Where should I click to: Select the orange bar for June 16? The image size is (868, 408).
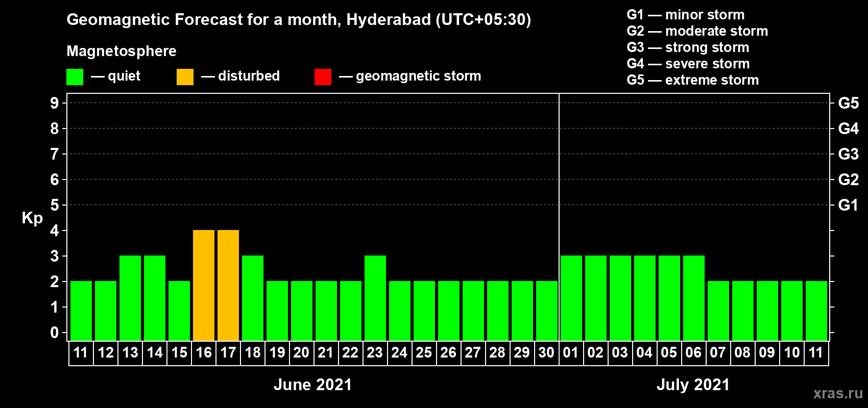204,285
